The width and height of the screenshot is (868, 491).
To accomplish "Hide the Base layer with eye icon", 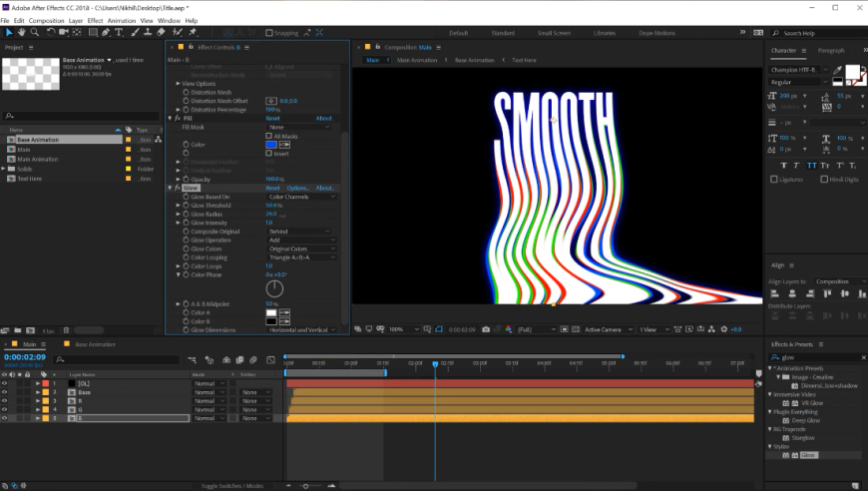I will coord(5,392).
